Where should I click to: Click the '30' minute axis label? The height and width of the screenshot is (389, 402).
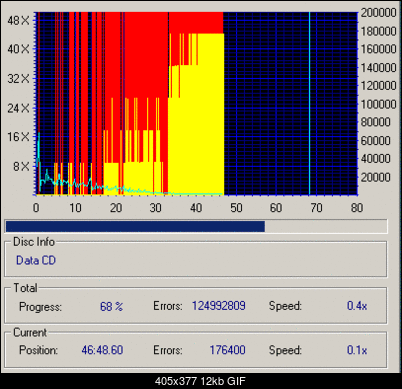click(x=156, y=208)
